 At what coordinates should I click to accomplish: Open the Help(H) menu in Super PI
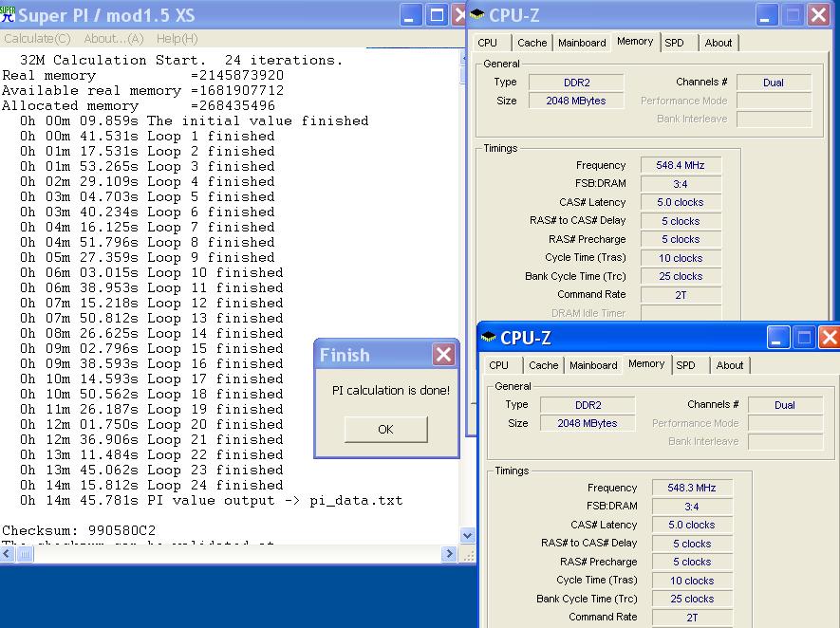(177, 39)
